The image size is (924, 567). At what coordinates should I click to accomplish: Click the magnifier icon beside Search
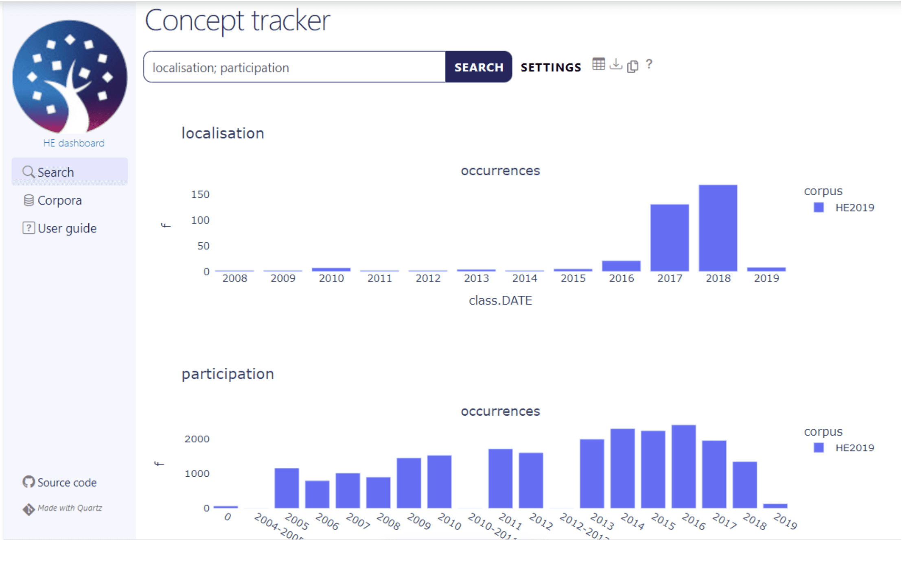pos(28,172)
